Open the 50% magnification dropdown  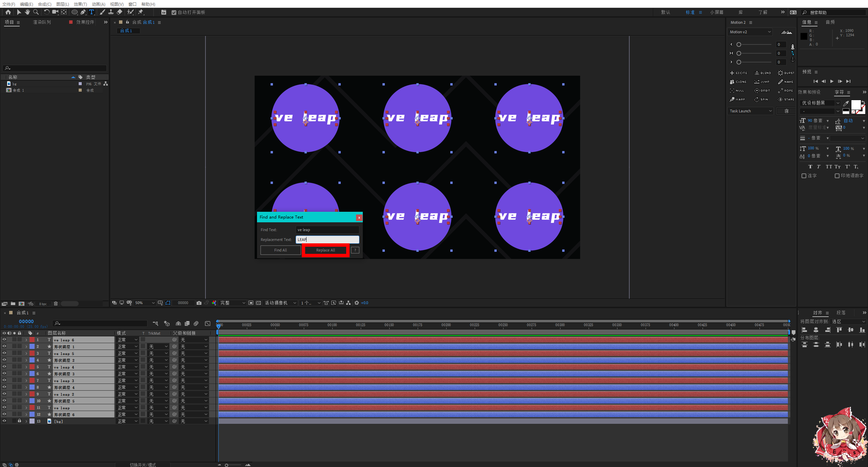144,303
